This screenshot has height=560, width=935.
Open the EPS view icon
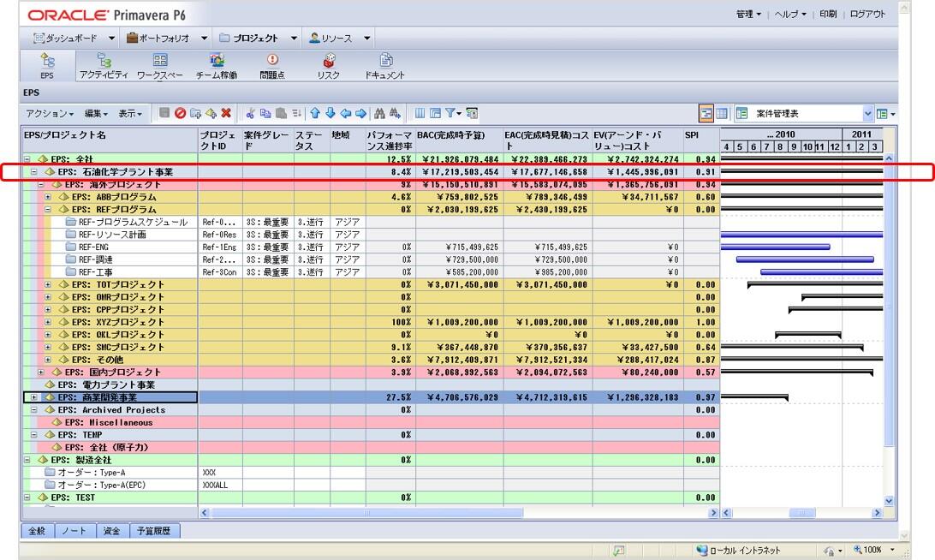[47, 66]
